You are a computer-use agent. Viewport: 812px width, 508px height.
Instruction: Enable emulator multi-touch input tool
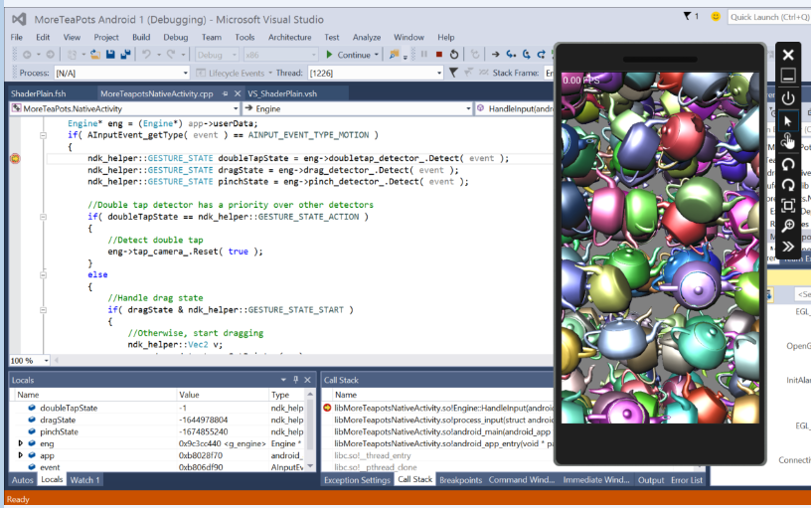(787, 141)
